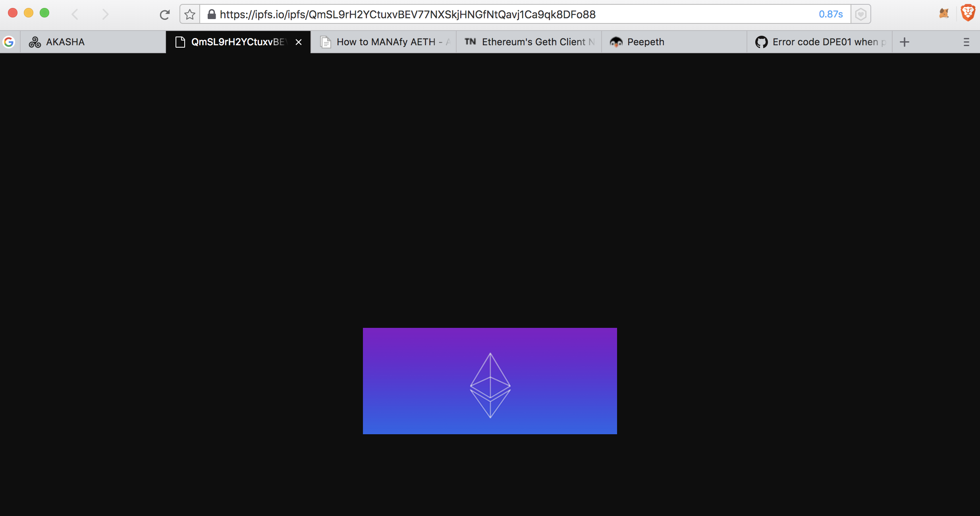Click the ipfs.io URL in address bar

408,15
